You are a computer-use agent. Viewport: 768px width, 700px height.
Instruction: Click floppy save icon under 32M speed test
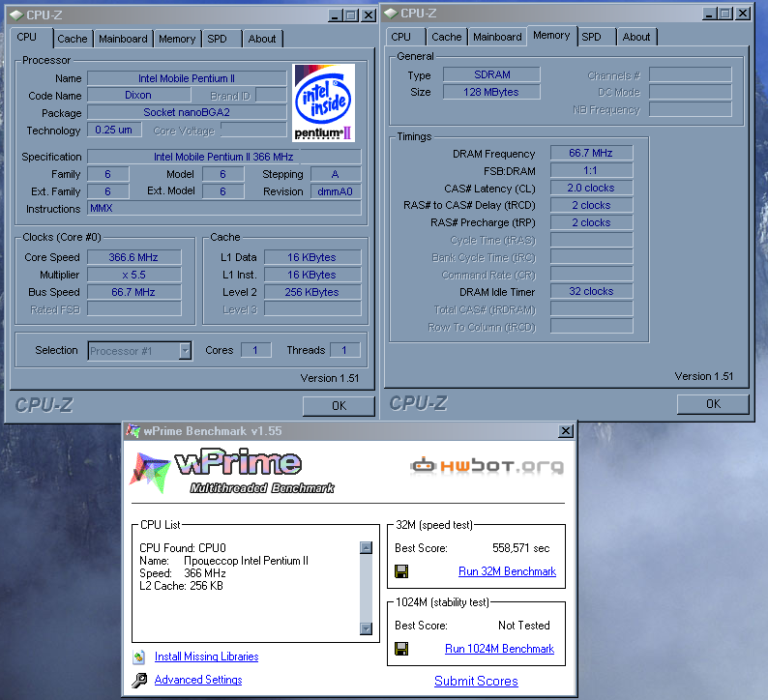tap(401, 571)
